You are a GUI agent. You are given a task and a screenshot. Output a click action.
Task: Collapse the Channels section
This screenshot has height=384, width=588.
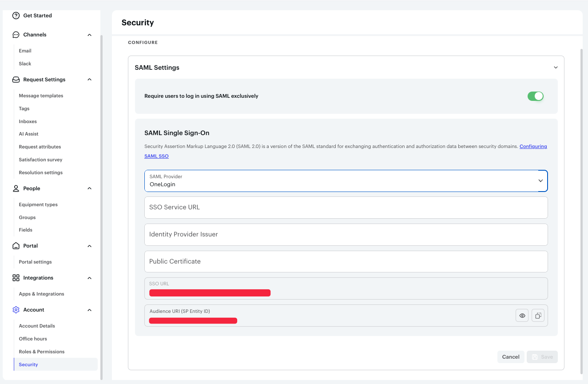pyautogui.click(x=89, y=34)
